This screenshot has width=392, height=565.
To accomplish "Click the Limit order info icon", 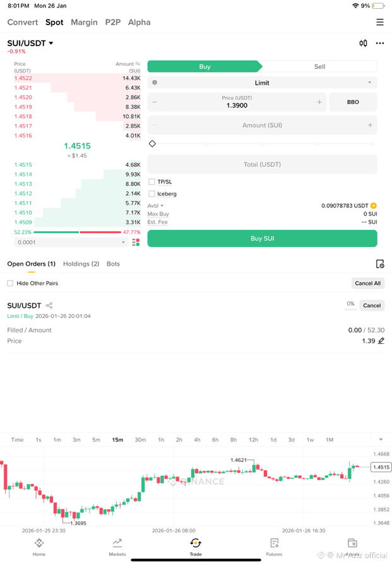I will (155, 83).
